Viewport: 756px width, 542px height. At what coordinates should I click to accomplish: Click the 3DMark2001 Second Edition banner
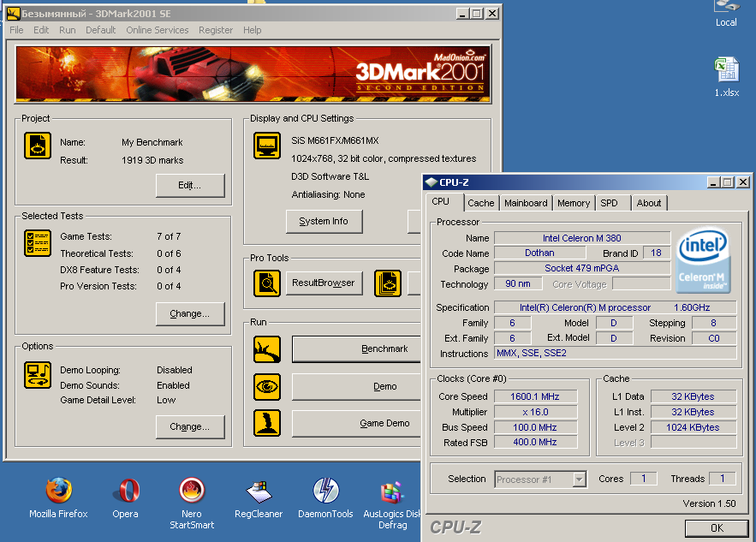(x=253, y=74)
